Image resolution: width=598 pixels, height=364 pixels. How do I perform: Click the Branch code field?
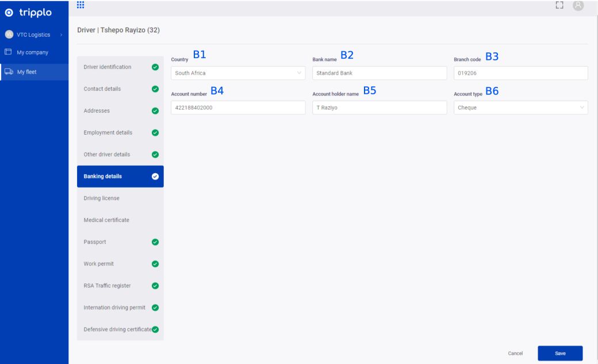click(520, 73)
